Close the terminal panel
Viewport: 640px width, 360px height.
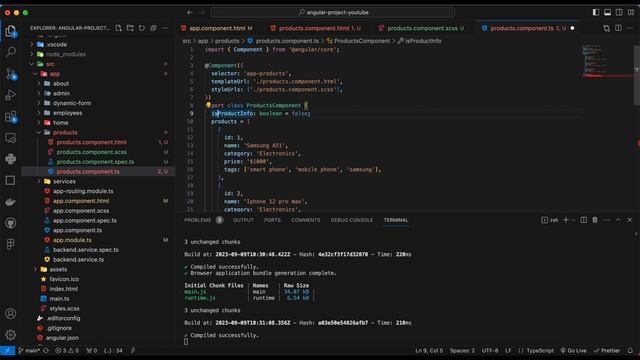pyautogui.click(x=630, y=220)
